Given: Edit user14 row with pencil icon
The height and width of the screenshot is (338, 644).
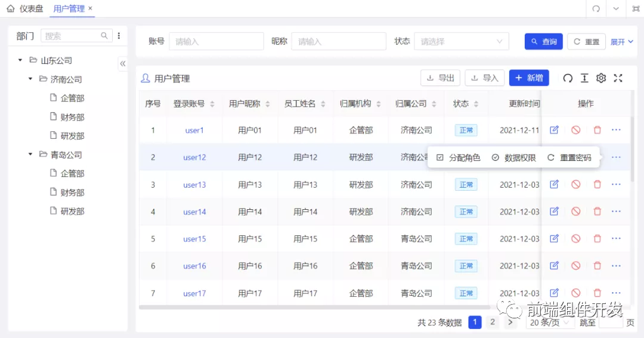Looking at the screenshot, I should point(554,212).
